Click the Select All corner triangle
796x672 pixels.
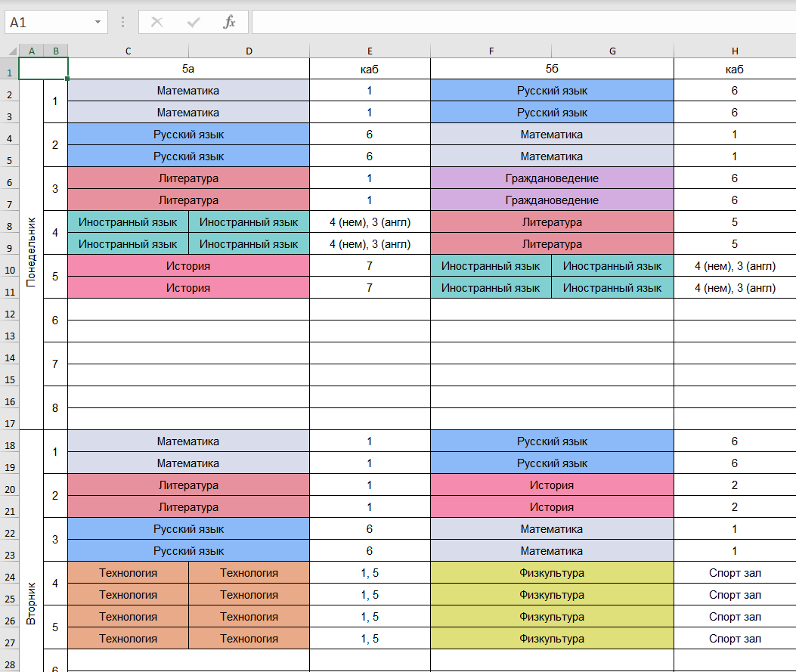(12, 51)
